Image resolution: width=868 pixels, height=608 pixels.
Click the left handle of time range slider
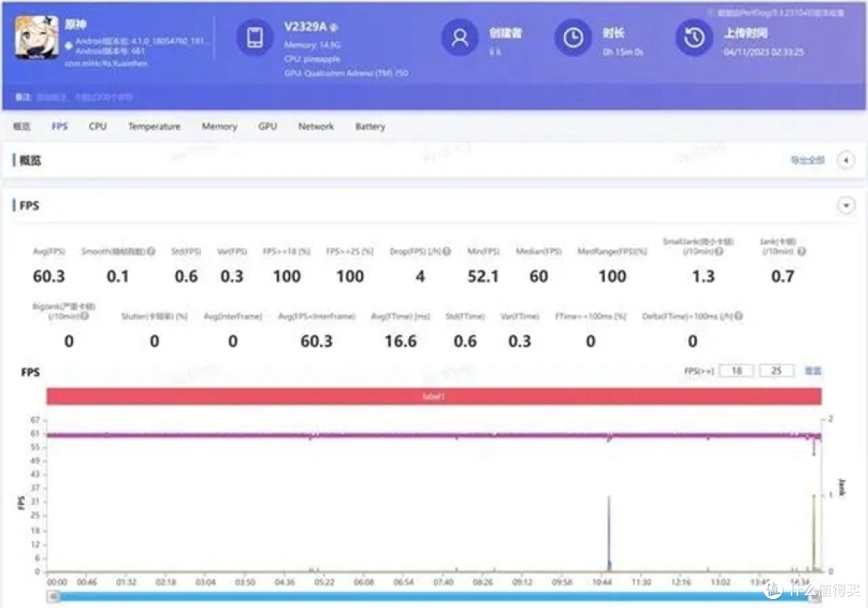[x=54, y=597]
